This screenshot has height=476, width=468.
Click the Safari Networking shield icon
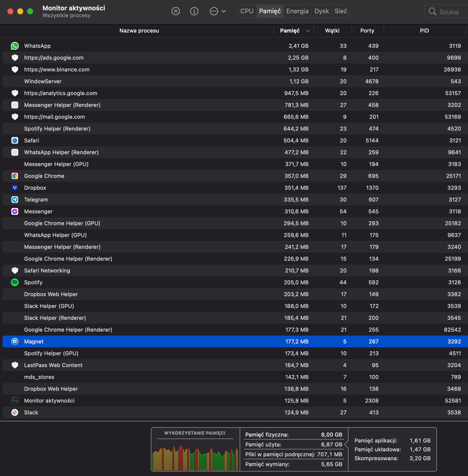pyautogui.click(x=15, y=271)
